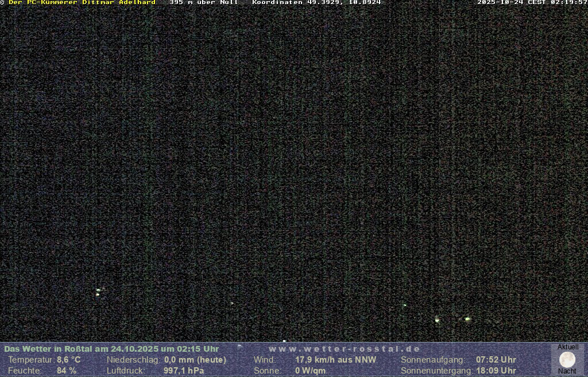Image resolution: width=588 pixels, height=377 pixels.
Task: Click the 'Aktuell' label above the moon
Action: tap(568, 347)
